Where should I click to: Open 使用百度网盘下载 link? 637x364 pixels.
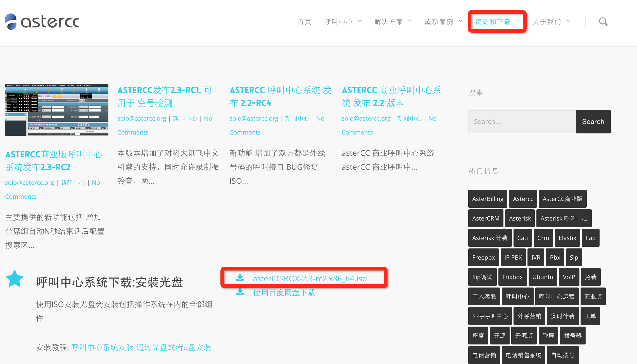[x=284, y=293]
